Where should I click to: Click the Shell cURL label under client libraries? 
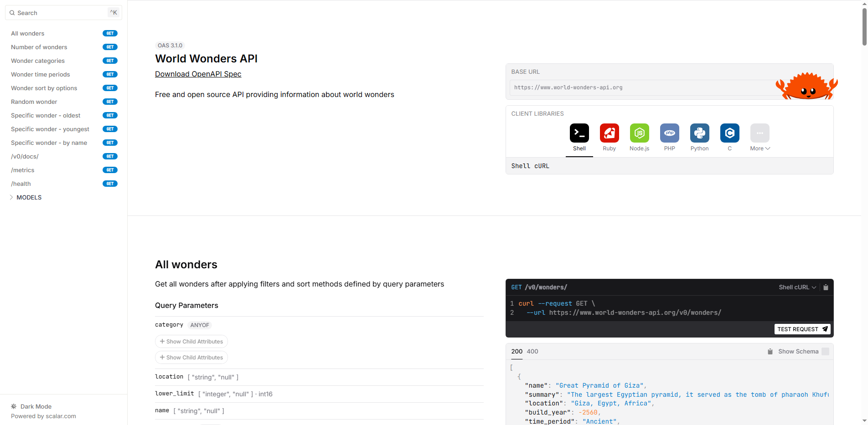point(530,166)
